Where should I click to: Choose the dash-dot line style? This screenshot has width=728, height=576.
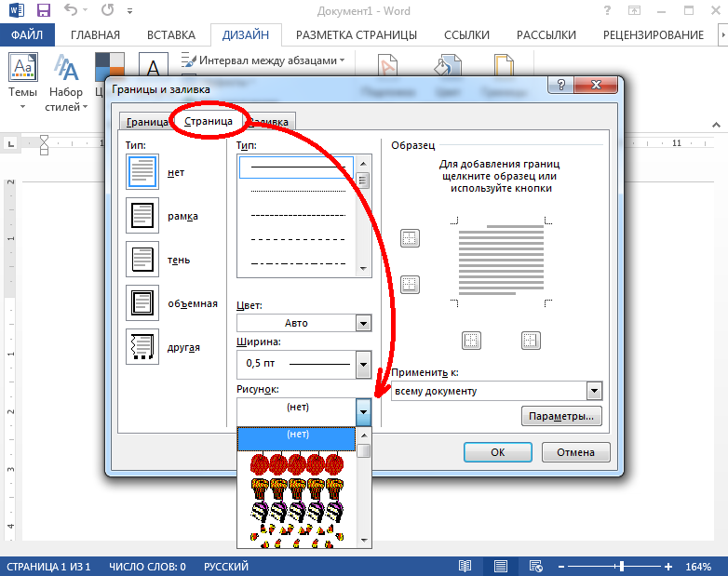click(x=297, y=263)
